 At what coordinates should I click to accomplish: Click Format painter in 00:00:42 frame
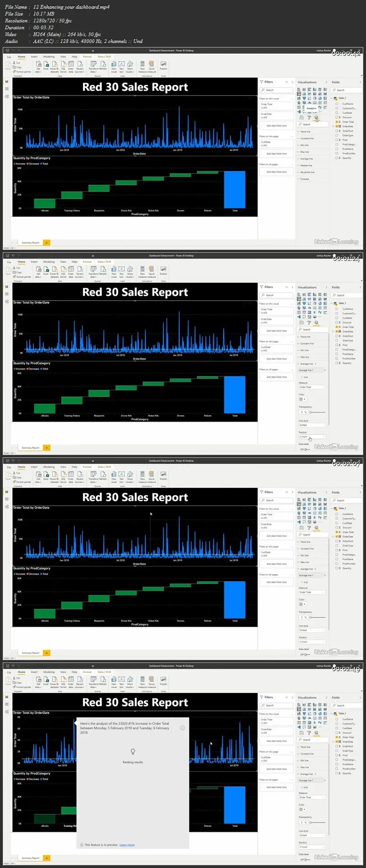click(22, 72)
